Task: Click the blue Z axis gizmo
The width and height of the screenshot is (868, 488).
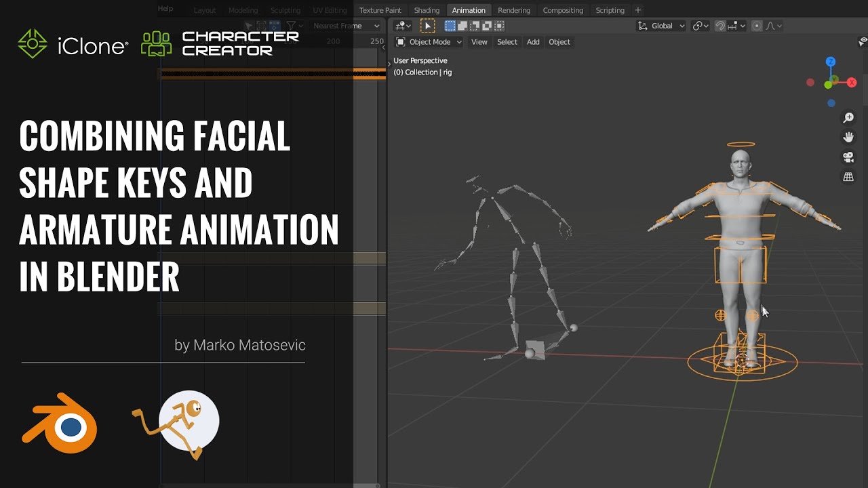Action: (x=831, y=62)
